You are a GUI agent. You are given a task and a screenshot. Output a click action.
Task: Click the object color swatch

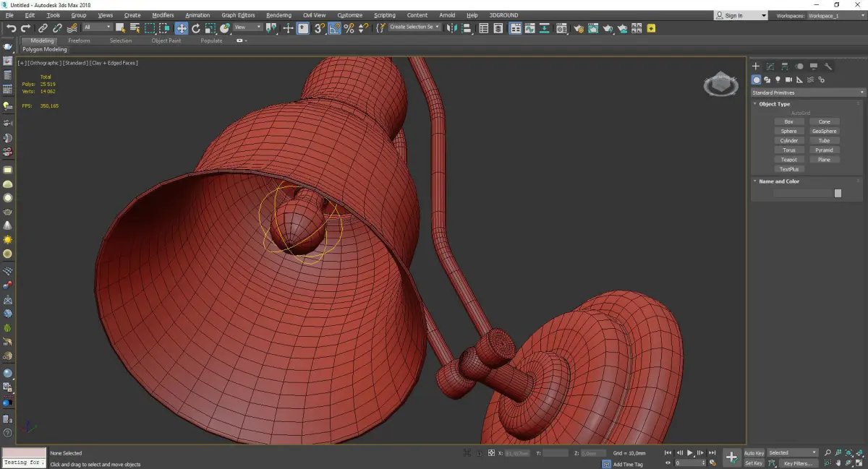click(838, 193)
